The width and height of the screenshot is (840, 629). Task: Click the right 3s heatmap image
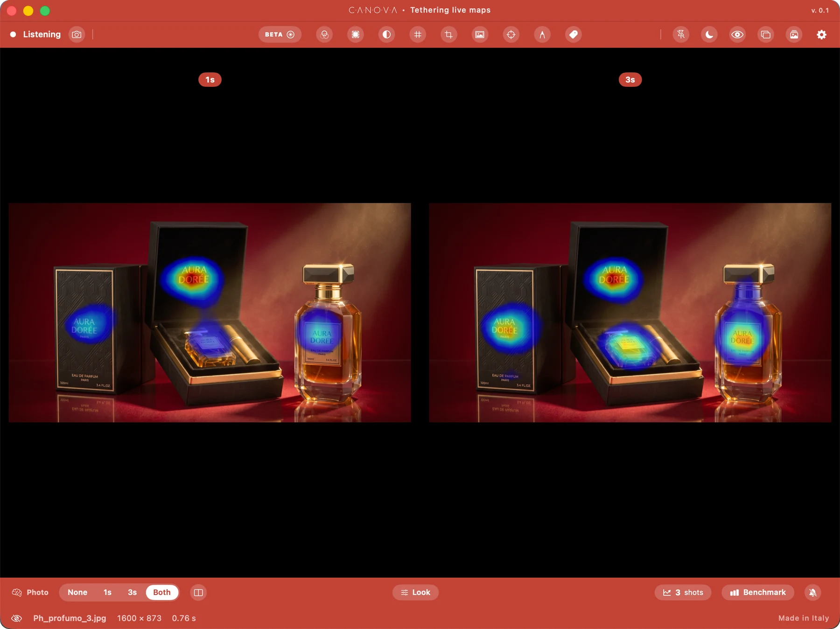[x=630, y=313]
